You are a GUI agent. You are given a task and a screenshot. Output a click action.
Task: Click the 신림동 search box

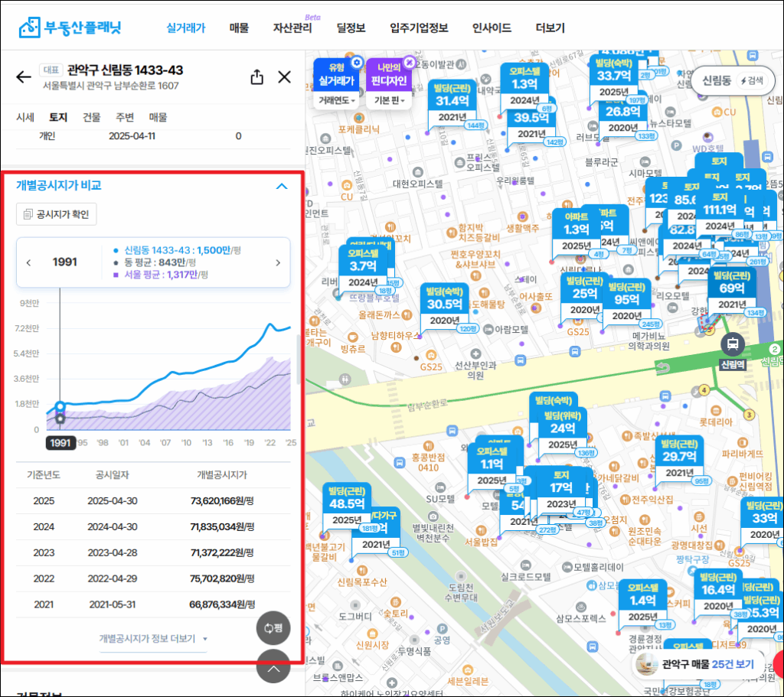click(730, 81)
